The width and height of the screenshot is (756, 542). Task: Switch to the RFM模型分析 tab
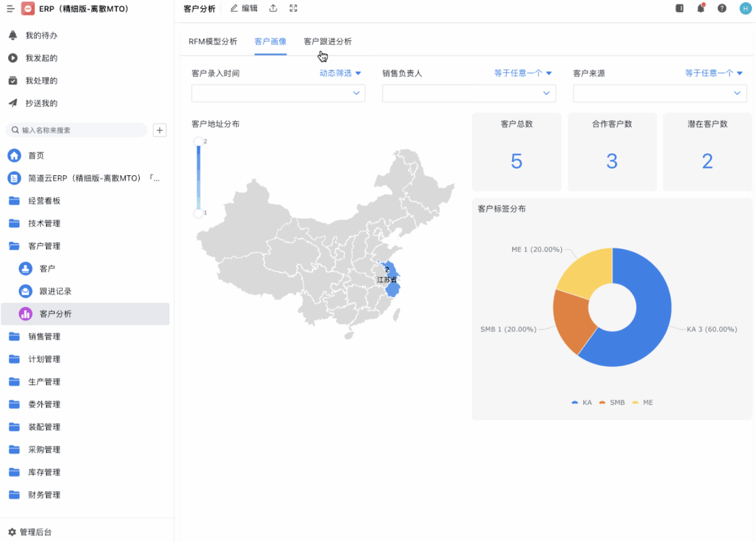pyautogui.click(x=213, y=41)
